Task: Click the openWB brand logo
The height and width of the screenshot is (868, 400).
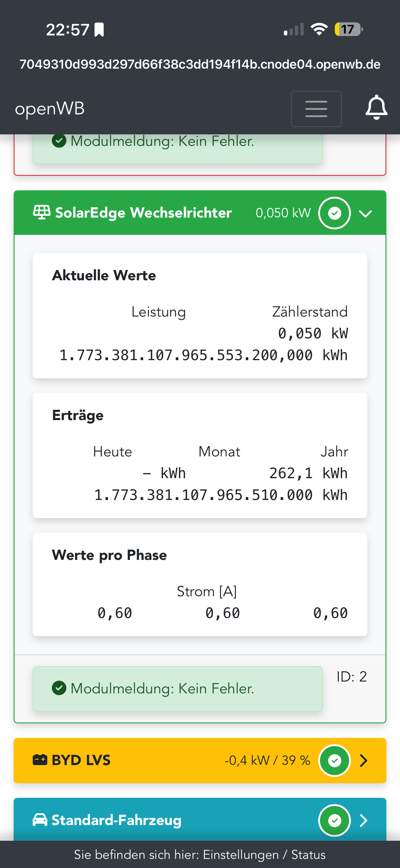Action: click(50, 109)
